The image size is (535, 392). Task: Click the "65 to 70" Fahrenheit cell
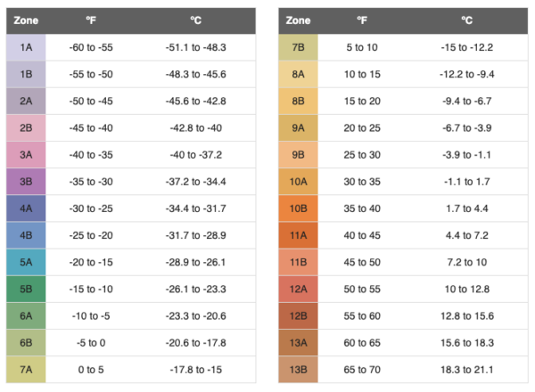(361, 370)
